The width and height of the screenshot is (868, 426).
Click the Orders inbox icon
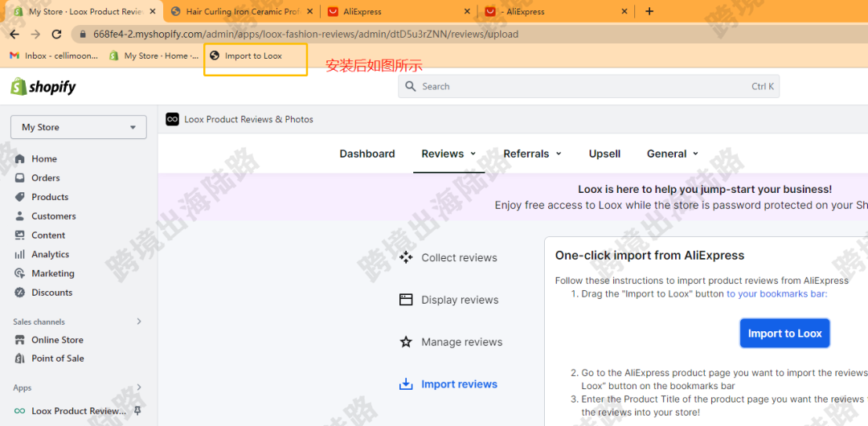[x=20, y=178]
